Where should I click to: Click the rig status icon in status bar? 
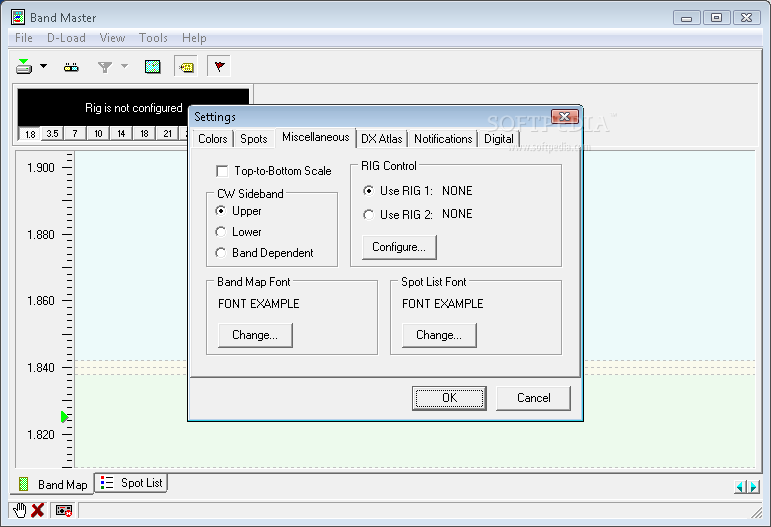pos(64,511)
